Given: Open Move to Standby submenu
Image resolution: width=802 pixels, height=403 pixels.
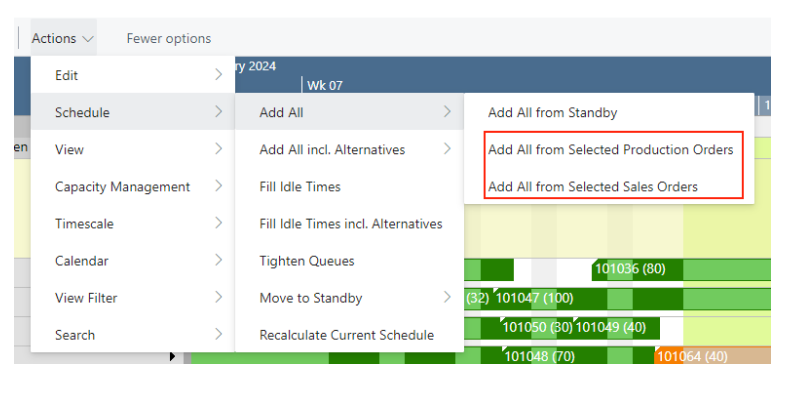Looking at the screenshot, I should [x=310, y=298].
